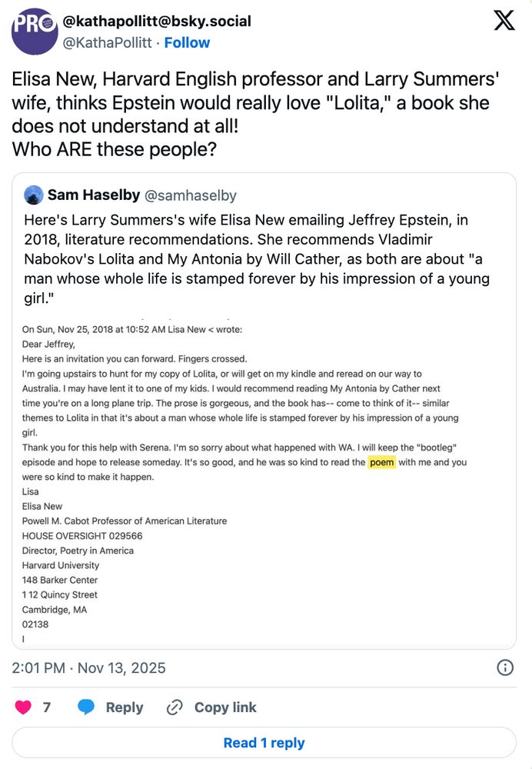Click Sam Haselby's small profile avatar
532x769 pixels.
pos(33,195)
